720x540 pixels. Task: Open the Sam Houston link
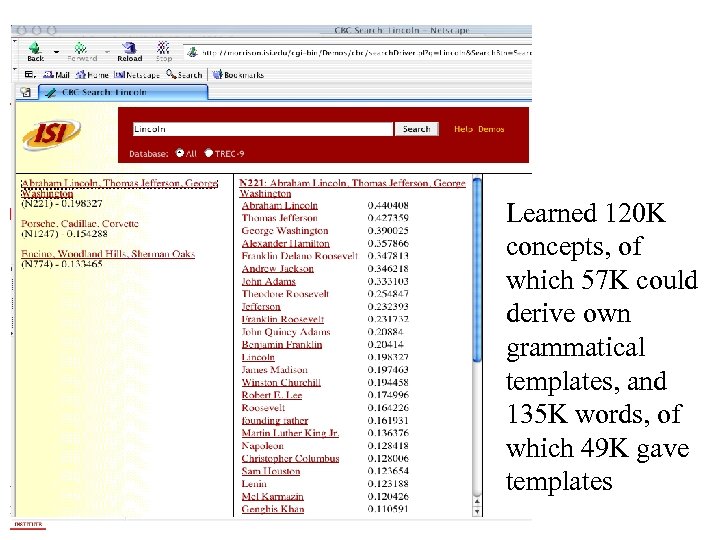(271, 471)
